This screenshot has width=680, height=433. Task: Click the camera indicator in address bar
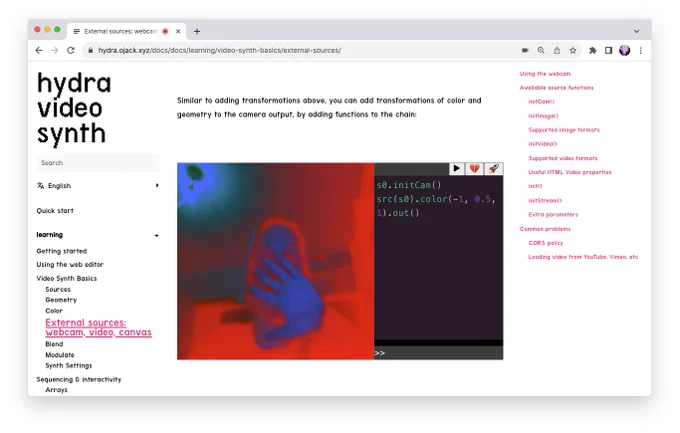click(x=525, y=50)
